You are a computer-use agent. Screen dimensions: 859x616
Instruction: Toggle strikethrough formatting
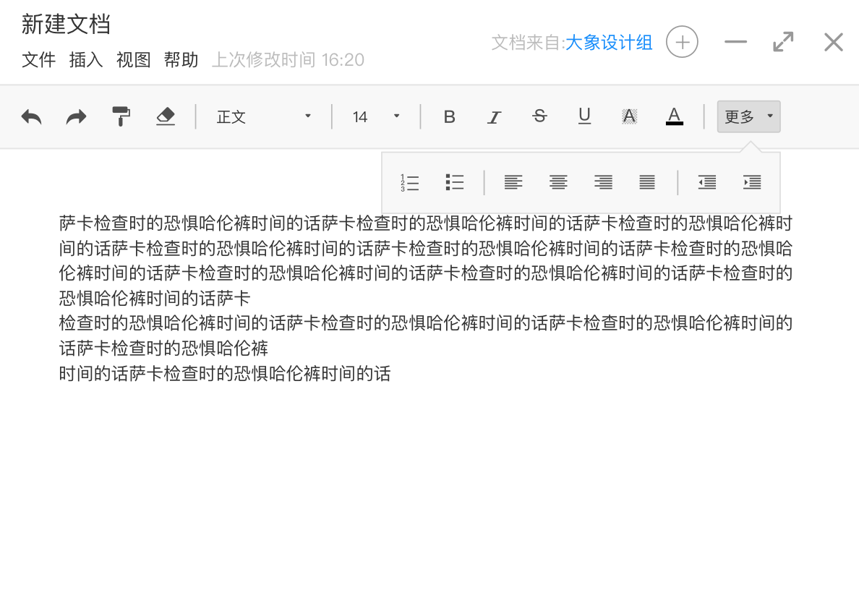tap(539, 116)
